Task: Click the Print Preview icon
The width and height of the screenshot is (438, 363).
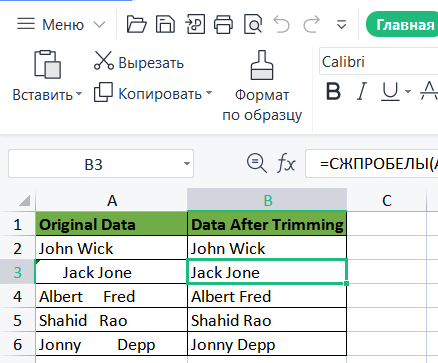Action: [x=253, y=24]
